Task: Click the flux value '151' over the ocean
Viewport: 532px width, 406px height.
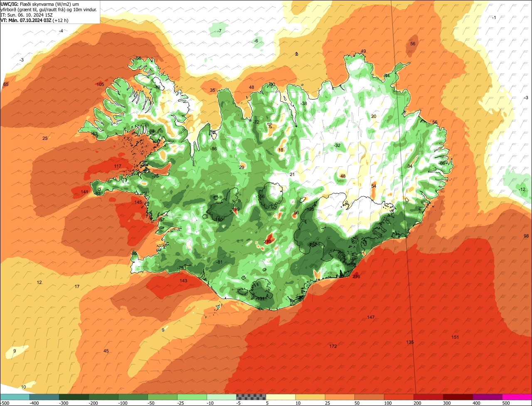Action: point(455,337)
